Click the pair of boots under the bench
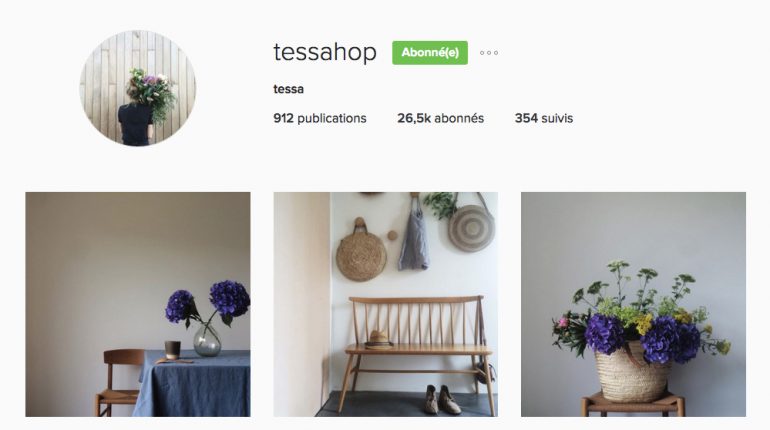Screen dimensions: 770x430 (439, 400)
